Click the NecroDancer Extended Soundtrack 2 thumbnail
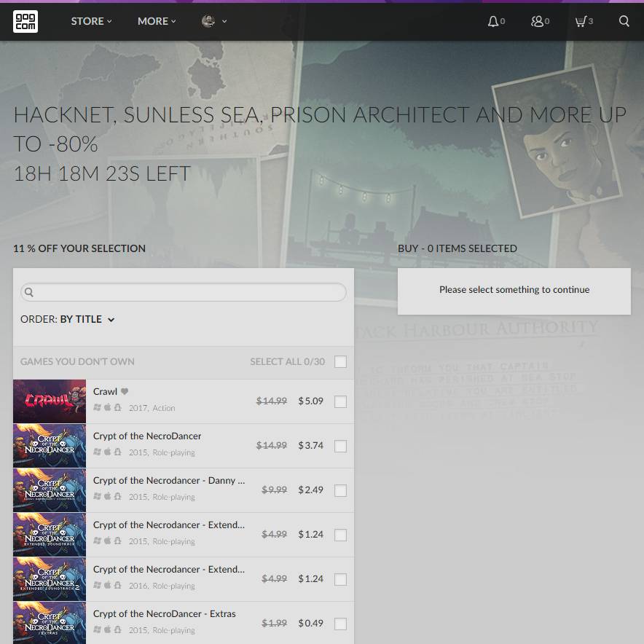Image resolution: width=644 pixels, height=644 pixels. point(50,579)
